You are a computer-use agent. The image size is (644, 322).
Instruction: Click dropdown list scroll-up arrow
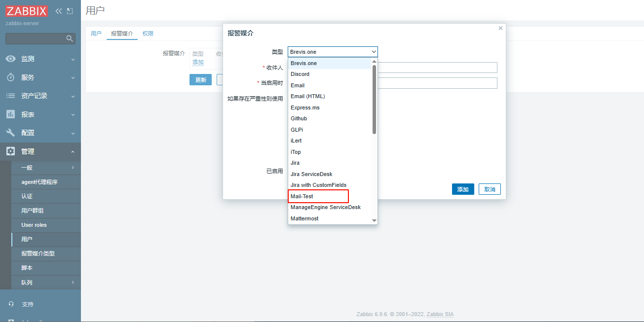pyautogui.click(x=374, y=61)
